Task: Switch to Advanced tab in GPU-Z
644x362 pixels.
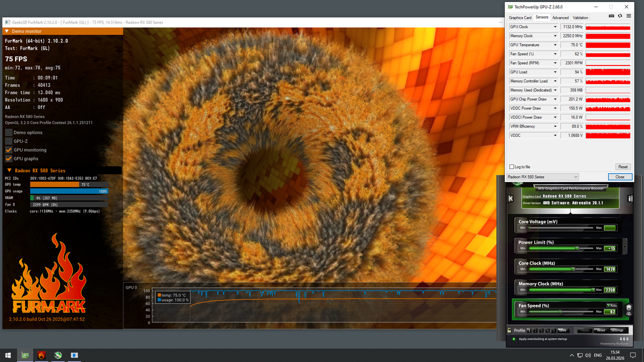Action: [560, 18]
